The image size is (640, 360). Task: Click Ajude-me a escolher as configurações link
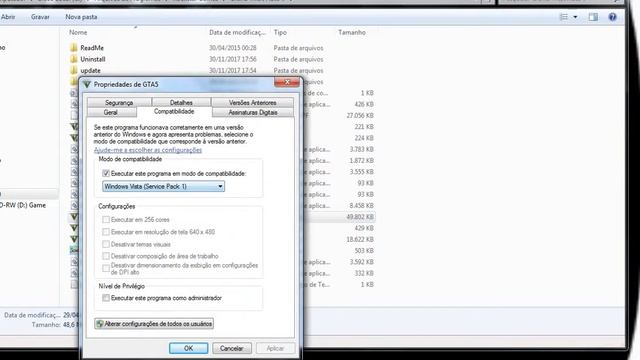click(x=148, y=150)
